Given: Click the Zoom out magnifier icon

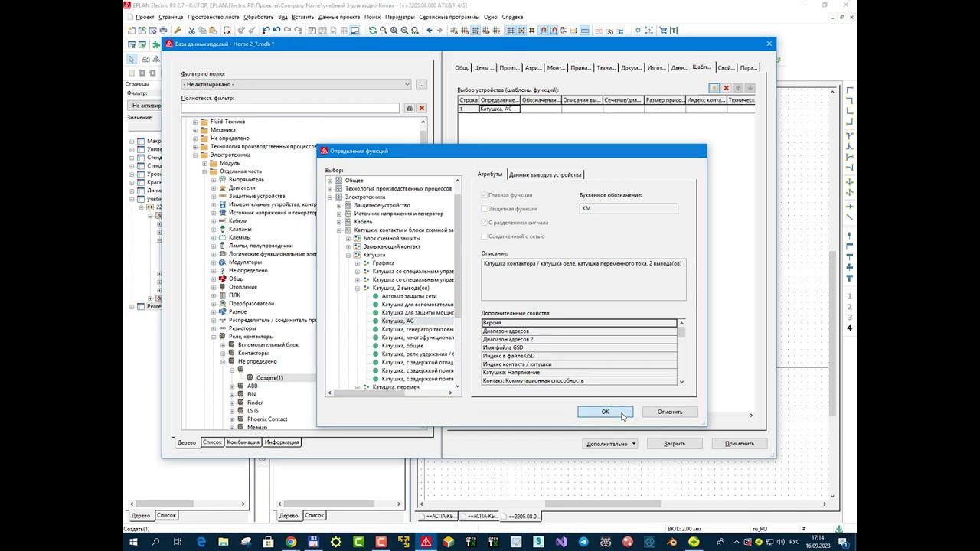Looking at the screenshot, I should (x=404, y=31).
